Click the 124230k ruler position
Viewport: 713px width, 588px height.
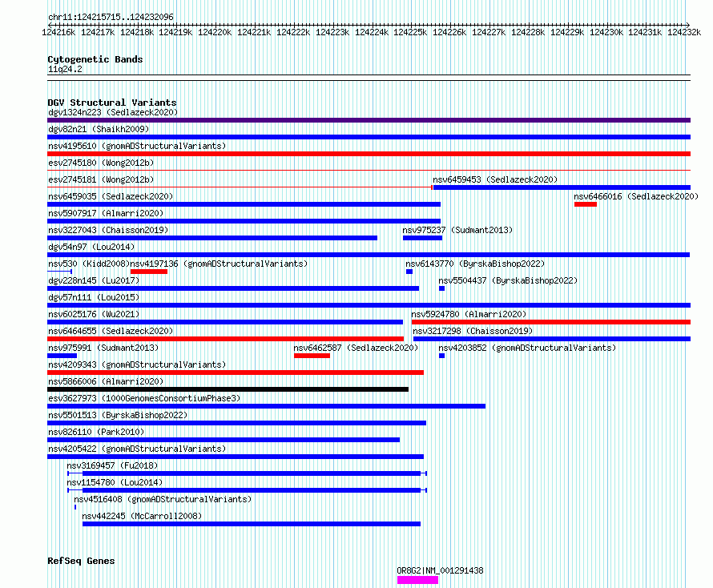click(x=606, y=32)
